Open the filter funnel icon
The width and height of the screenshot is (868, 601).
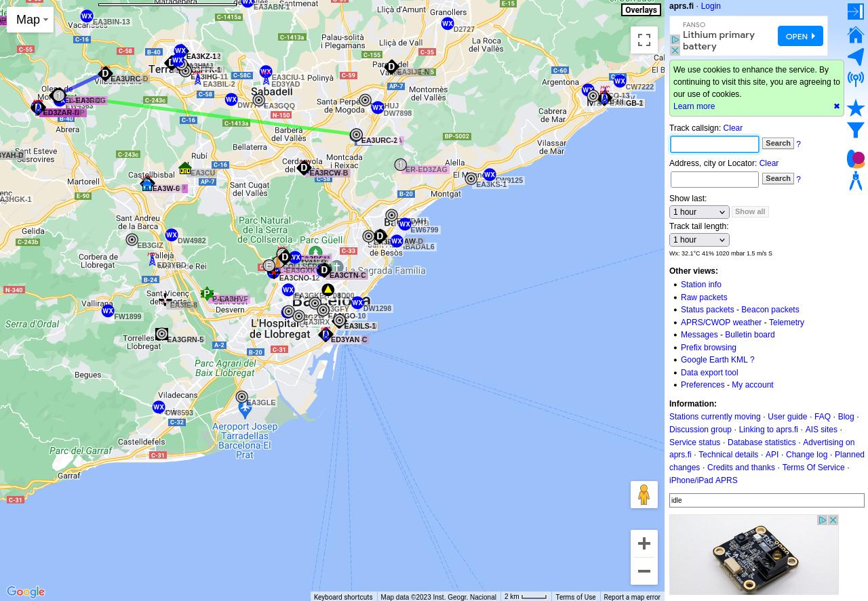[x=856, y=129]
